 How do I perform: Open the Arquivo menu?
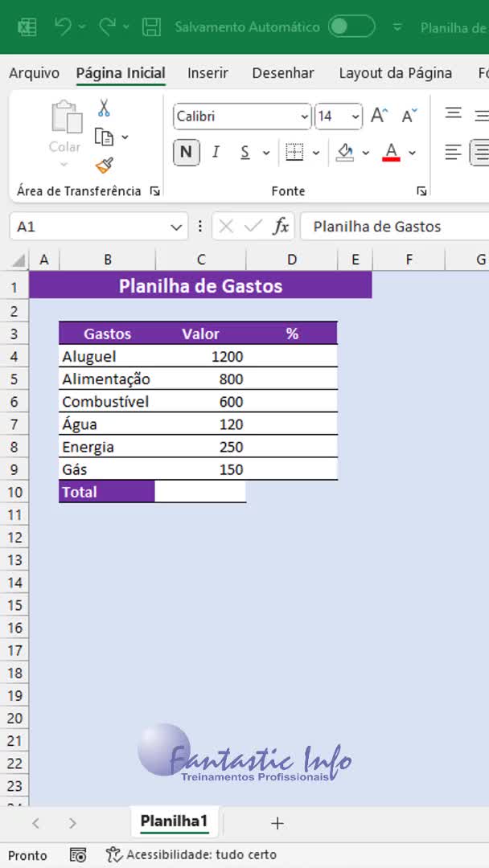[x=34, y=73]
